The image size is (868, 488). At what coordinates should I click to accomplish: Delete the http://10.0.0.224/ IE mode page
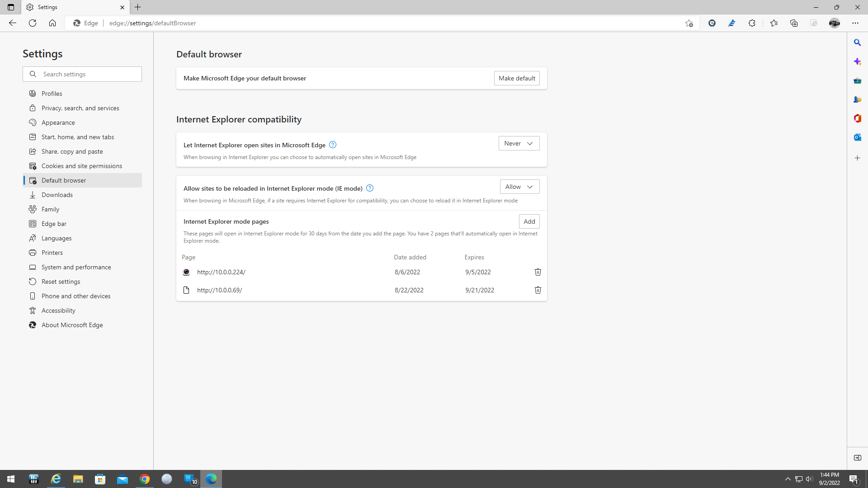(538, 272)
